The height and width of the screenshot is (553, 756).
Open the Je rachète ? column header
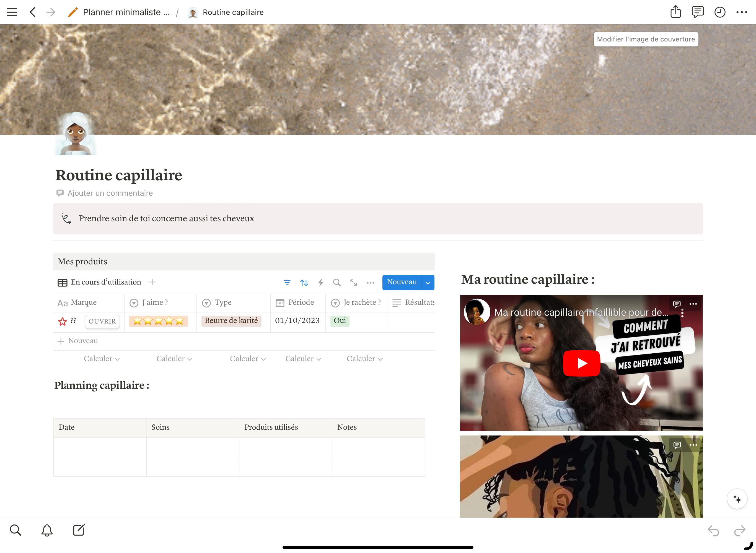coord(356,302)
